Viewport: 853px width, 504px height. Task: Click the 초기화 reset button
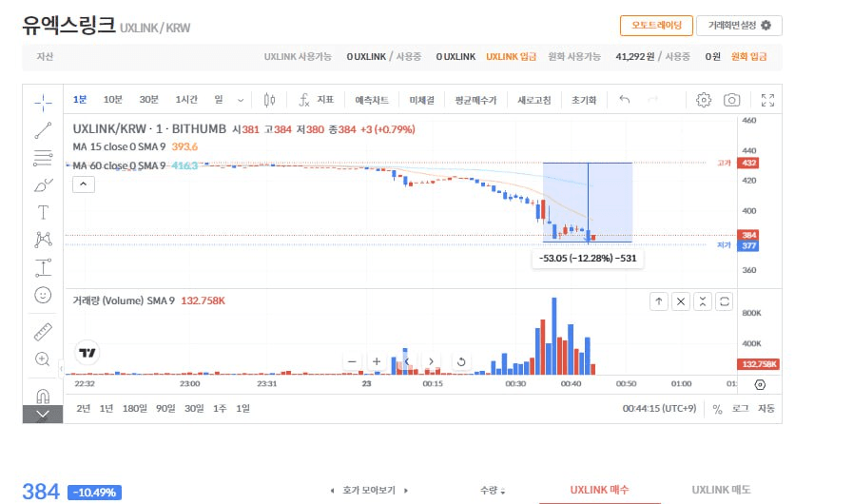584,100
